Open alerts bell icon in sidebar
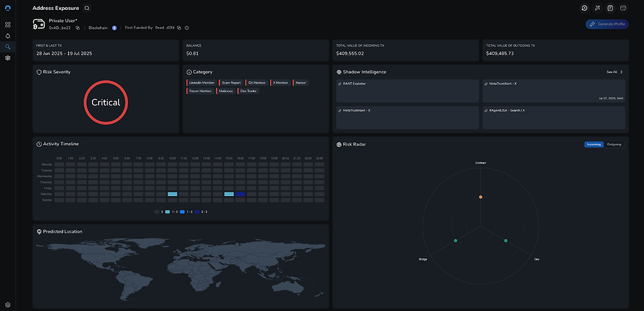The height and width of the screenshot is (311, 644). [8, 36]
